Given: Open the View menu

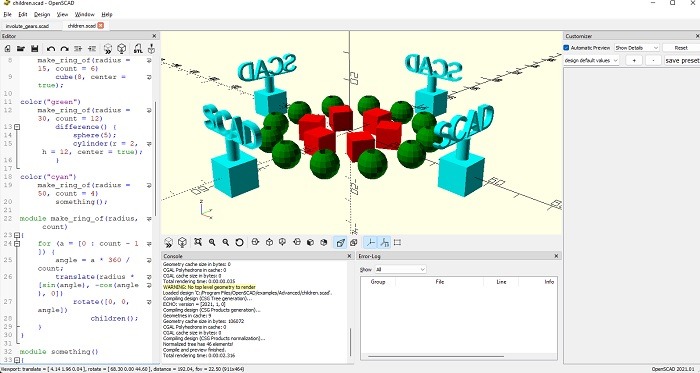Looking at the screenshot, I should click(62, 14).
